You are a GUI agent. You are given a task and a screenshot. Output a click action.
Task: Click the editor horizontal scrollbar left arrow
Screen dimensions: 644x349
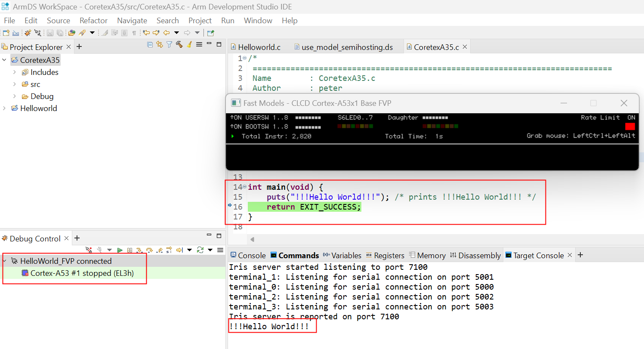pyautogui.click(x=252, y=240)
